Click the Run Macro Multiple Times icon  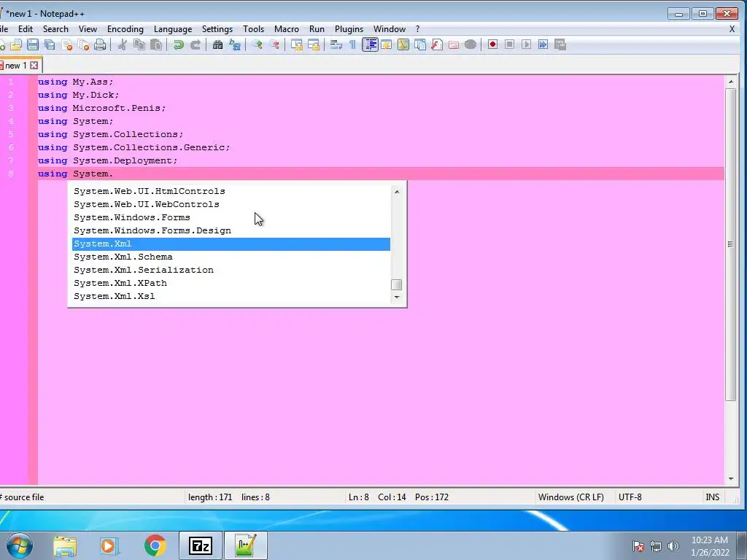pos(543,44)
